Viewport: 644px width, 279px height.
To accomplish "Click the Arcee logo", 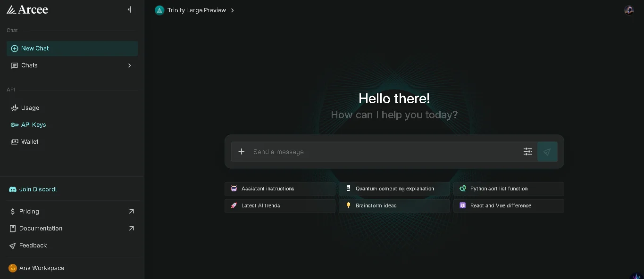I will pyautogui.click(x=27, y=9).
